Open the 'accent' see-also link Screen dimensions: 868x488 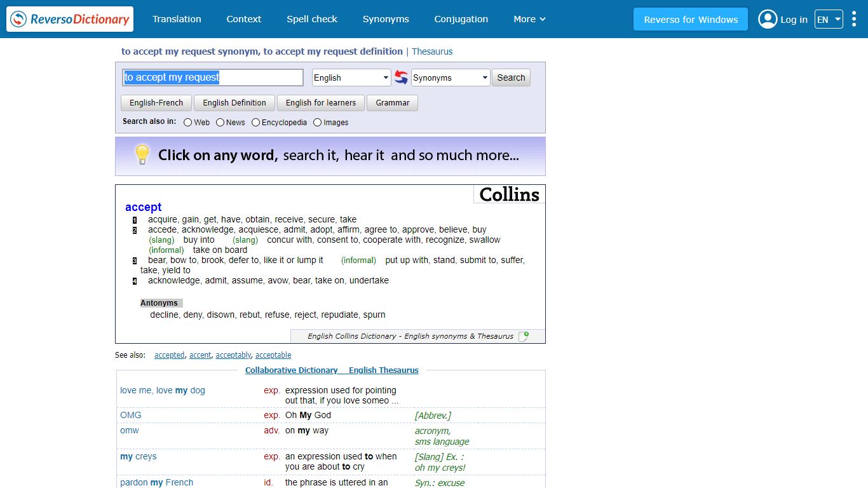(200, 355)
